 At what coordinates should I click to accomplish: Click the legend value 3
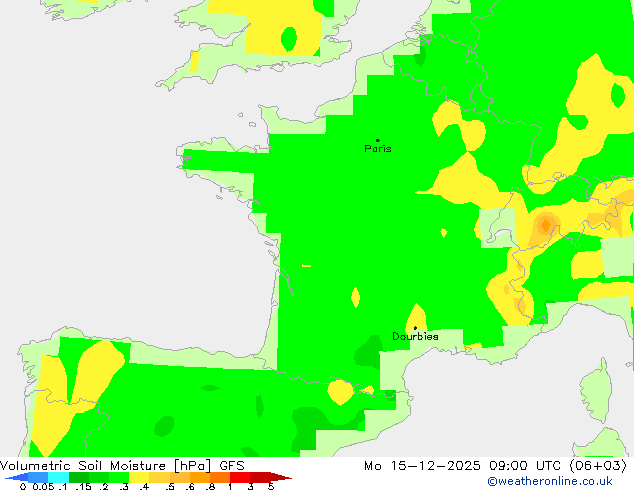point(251,486)
